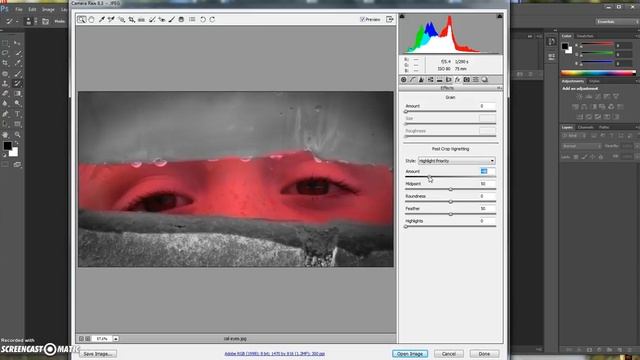
Task: Toggle Photoshop Quick Mask mode
Action: [x=5, y=164]
